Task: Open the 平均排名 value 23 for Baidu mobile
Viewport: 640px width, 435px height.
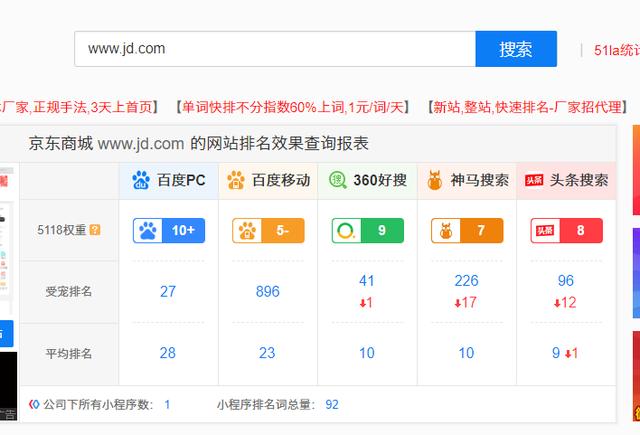Action: click(x=267, y=353)
